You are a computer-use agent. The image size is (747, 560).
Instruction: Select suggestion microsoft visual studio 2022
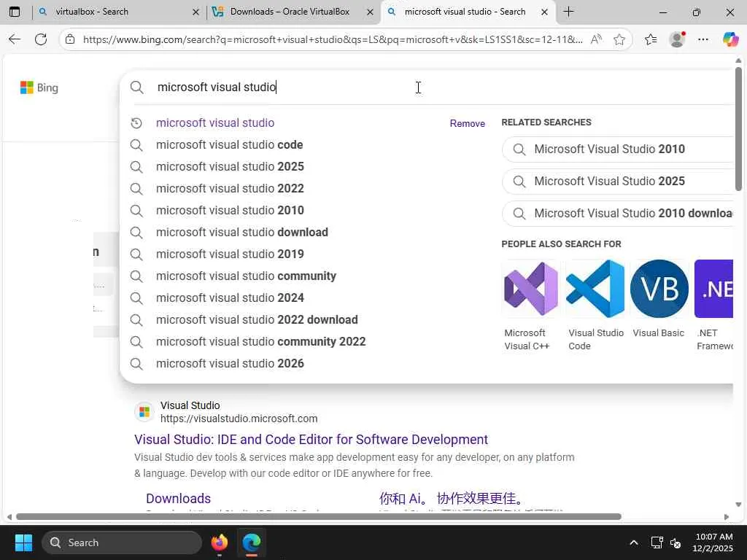point(230,189)
